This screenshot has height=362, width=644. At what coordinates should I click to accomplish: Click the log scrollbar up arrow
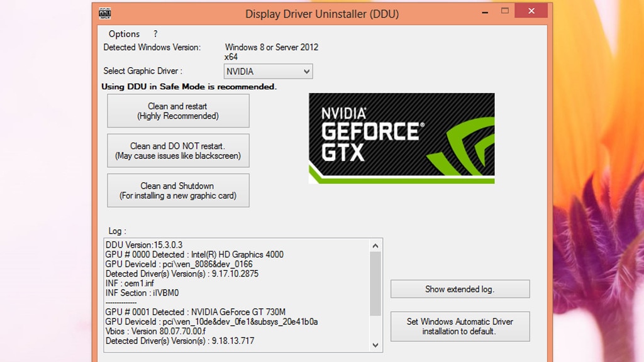click(375, 246)
